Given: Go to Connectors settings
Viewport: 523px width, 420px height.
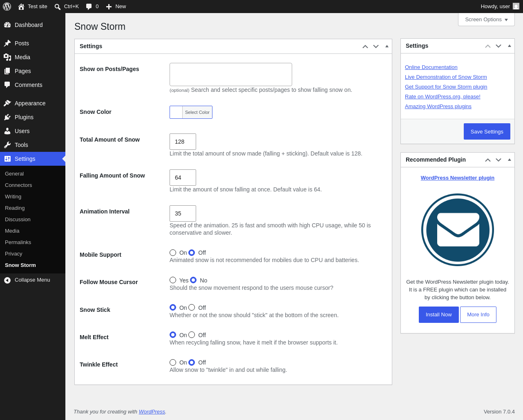Looking at the screenshot, I should [18, 185].
